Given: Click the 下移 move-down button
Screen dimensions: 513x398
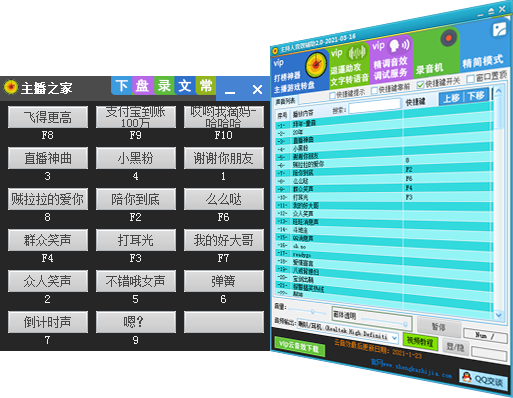Looking at the screenshot, I should point(476,96).
